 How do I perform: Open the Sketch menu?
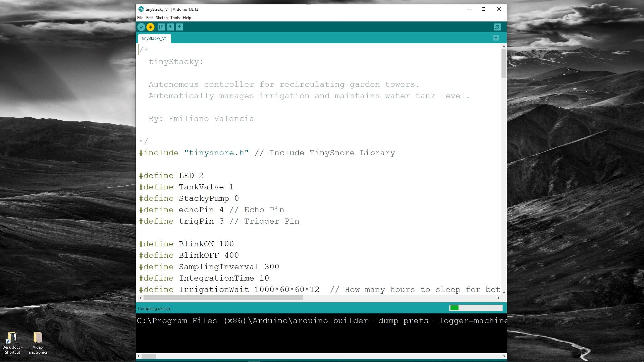click(161, 18)
